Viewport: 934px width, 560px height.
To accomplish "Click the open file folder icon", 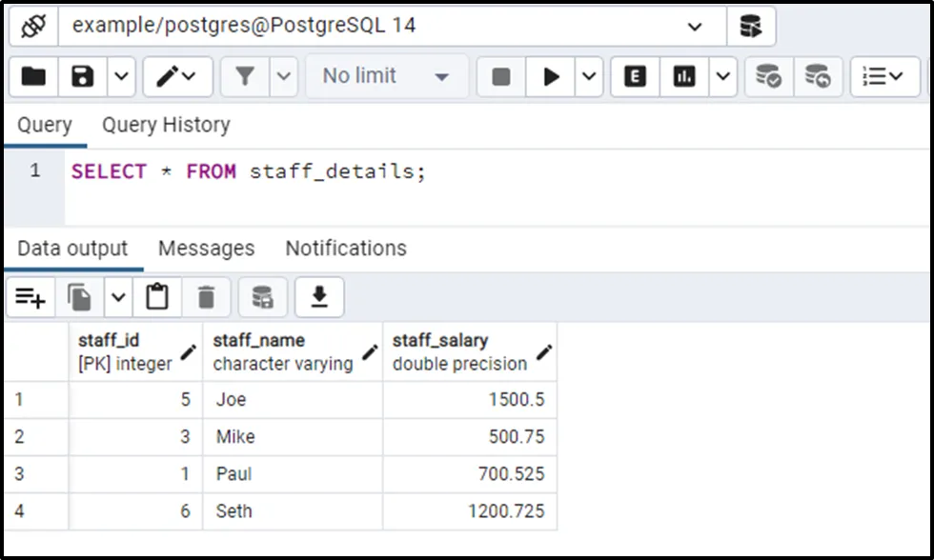I will (x=33, y=77).
